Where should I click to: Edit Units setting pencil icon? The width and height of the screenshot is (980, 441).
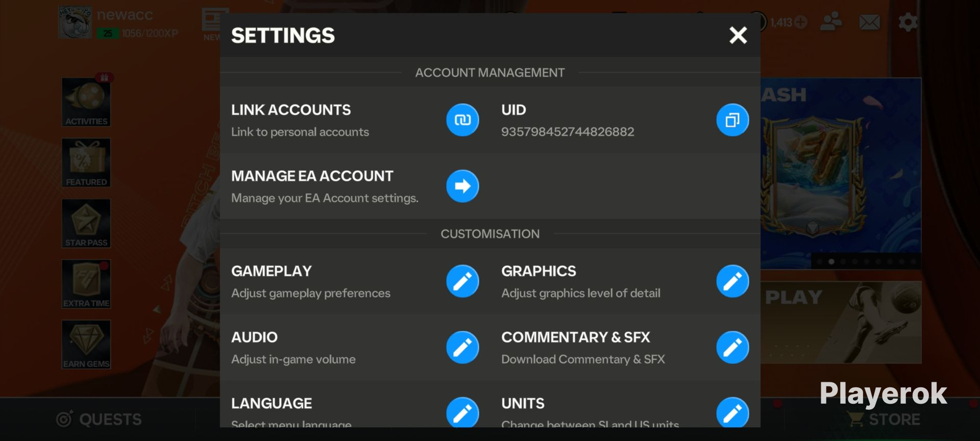pyautogui.click(x=732, y=412)
